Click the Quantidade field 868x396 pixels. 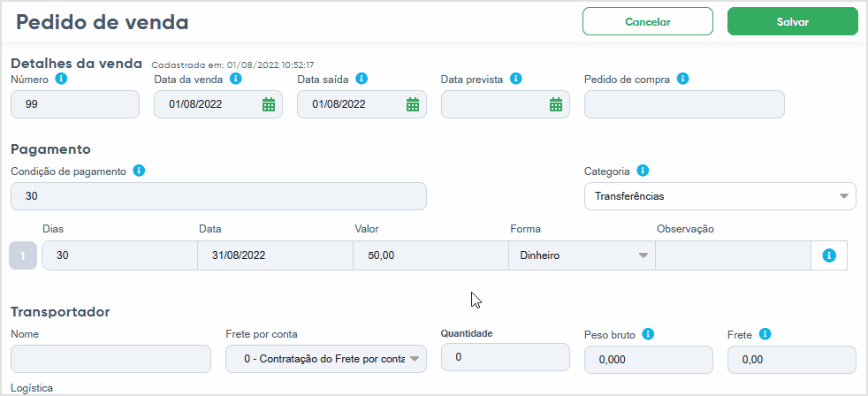click(506, 357)
